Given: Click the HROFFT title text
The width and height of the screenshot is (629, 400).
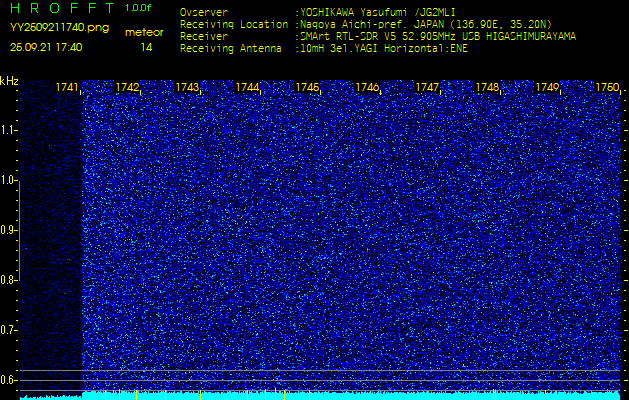Looking at the screenshot, I should click(63, 8).
